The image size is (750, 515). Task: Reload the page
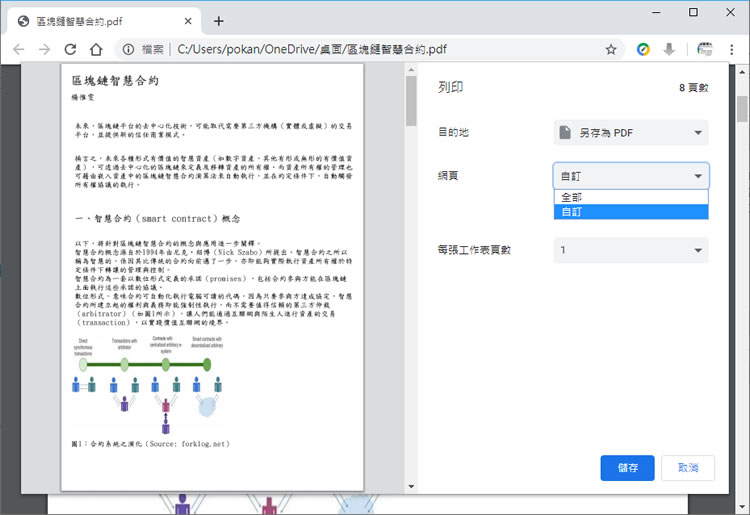click(70, 49)
